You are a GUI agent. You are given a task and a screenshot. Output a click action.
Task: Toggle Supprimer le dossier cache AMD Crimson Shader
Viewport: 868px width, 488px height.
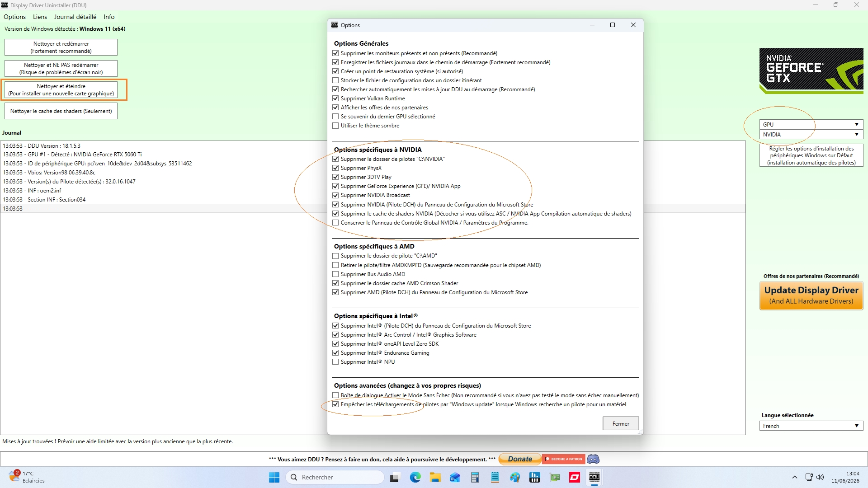click(335, 283)
